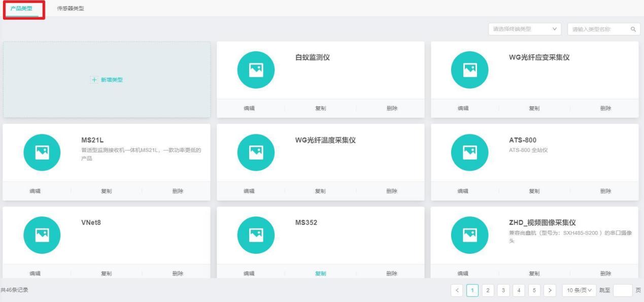Click the MS352 product image icon
Viewport: 644px width, 302px height.
pos(256,235)
